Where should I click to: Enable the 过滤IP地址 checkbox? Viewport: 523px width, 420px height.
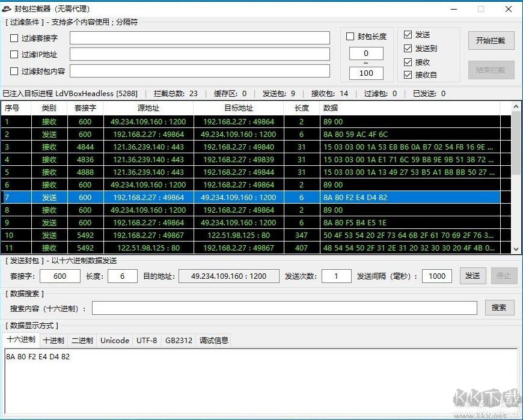click(15, 54)
